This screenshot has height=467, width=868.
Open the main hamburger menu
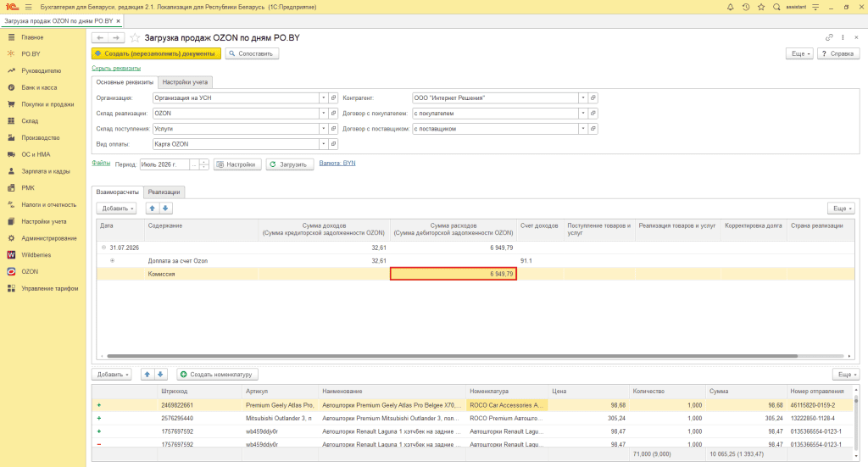click(x=28, y=7)
